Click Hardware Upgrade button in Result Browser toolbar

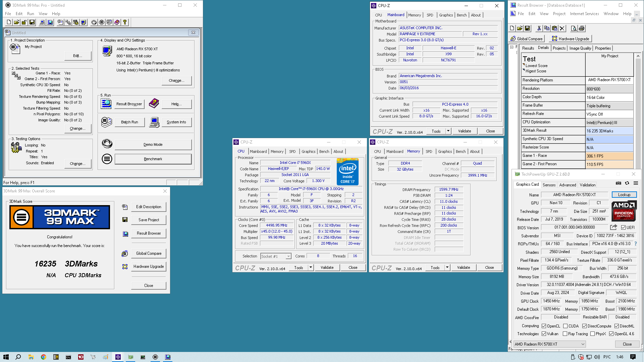[570, 39]
